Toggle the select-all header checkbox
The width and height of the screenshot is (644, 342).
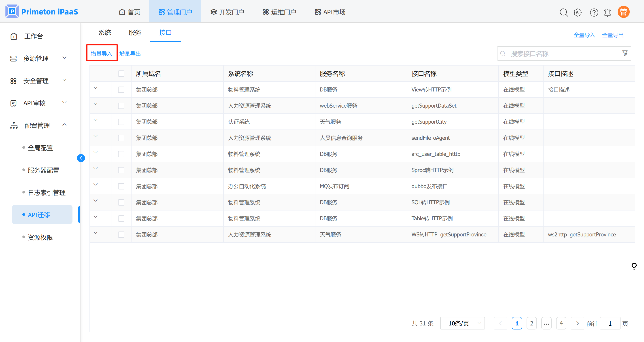(121, 74)
